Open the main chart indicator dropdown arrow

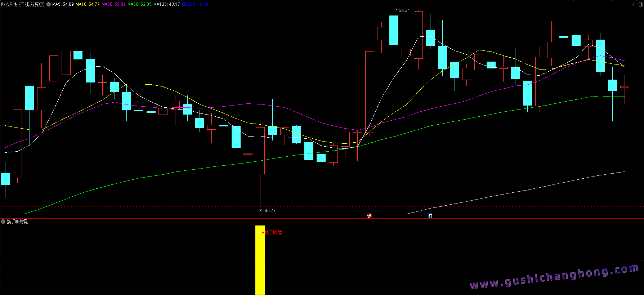(49, 4)
